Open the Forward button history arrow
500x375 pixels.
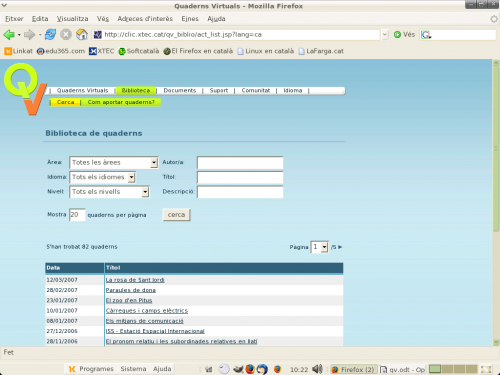click(x=40, y=34)
